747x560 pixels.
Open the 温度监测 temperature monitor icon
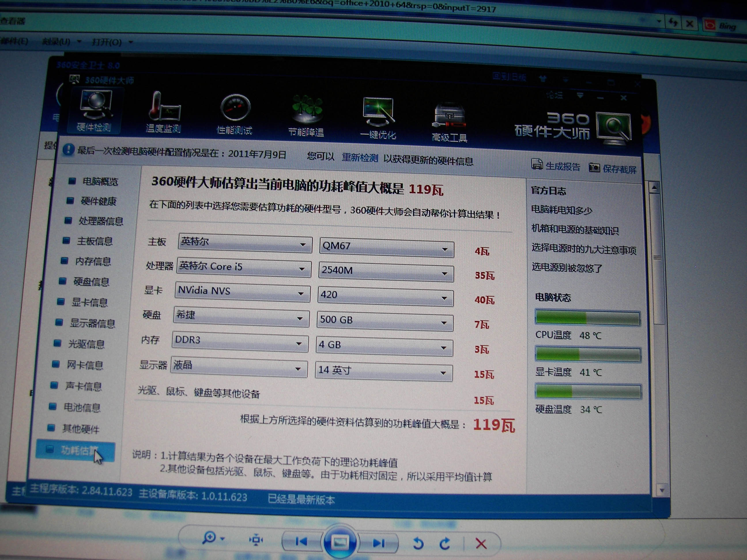(x=163, y=112)
